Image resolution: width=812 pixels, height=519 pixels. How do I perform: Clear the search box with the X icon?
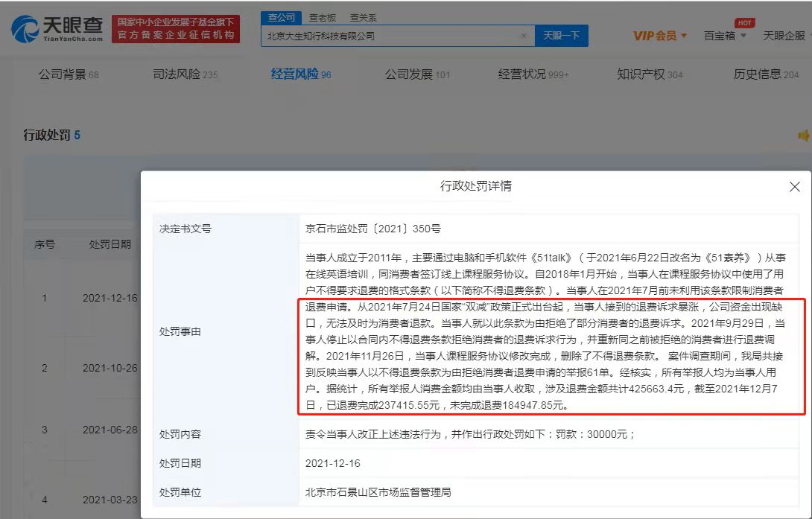[x=524, y=36]
